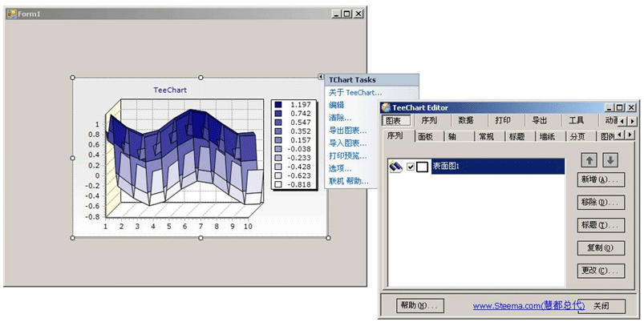
Task: Collapse the TChart Tasks smart tag arrow
Action: pyautogui.click(x=322, y=78)
